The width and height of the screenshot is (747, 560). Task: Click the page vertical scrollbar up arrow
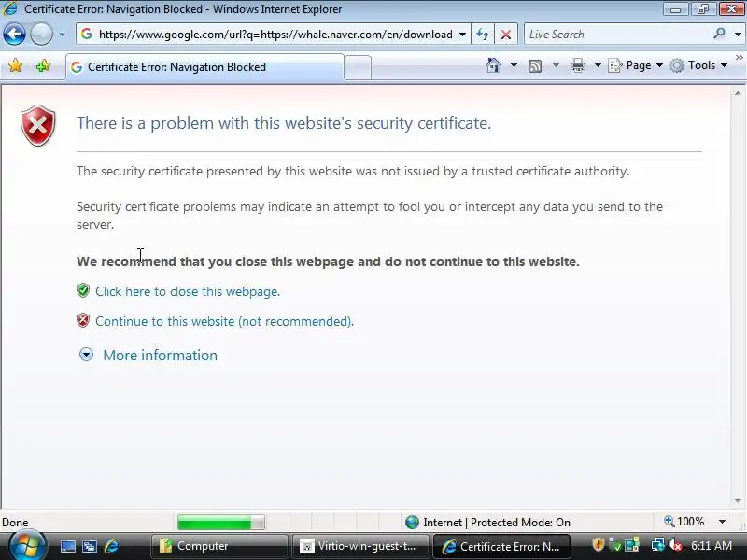click(738, 94)
